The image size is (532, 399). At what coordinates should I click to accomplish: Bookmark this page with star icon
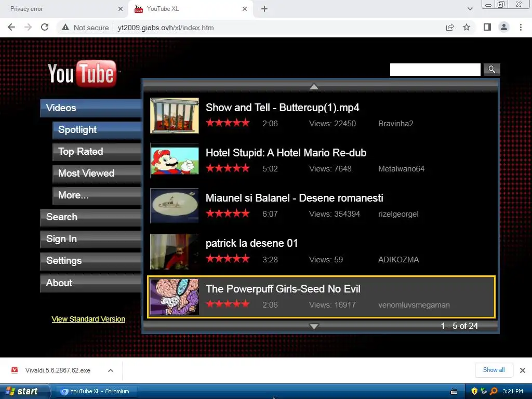(x=467, y=28)
